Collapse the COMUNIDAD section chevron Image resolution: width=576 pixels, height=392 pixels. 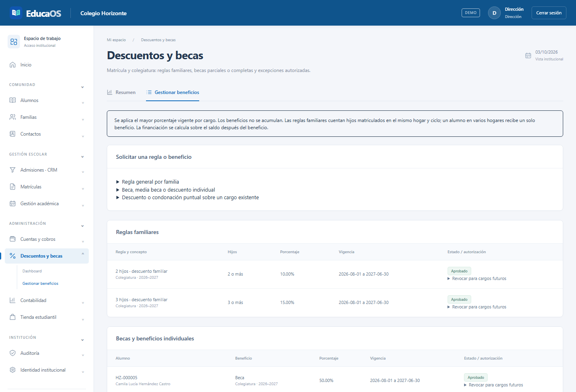point(82,87)
